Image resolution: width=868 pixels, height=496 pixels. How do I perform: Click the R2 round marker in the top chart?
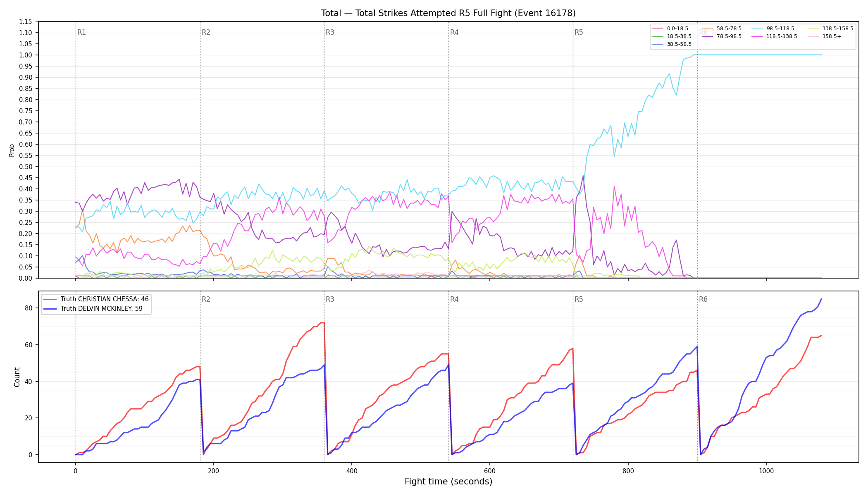point(206,32)
